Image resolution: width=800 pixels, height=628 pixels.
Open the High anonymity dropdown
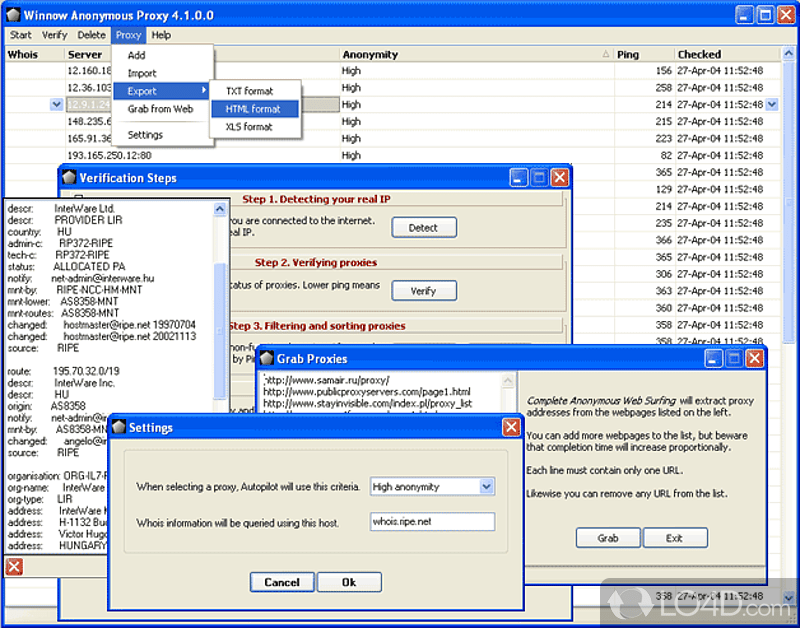[487, 487]
